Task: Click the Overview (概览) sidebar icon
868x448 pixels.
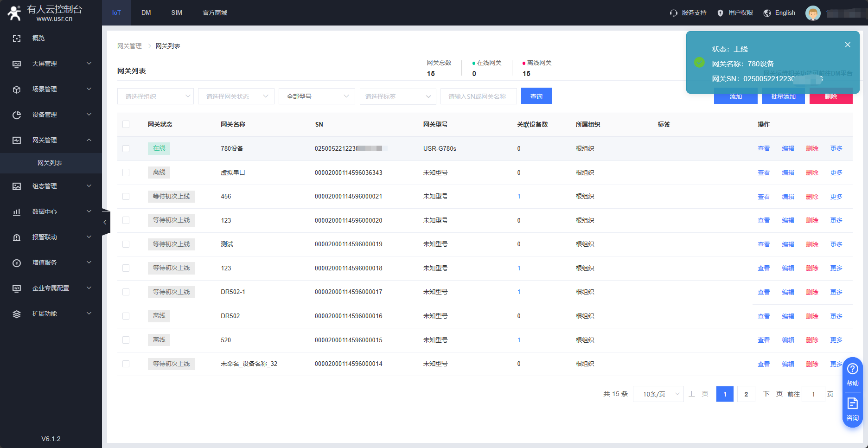Action: click(x=17, y=38)
